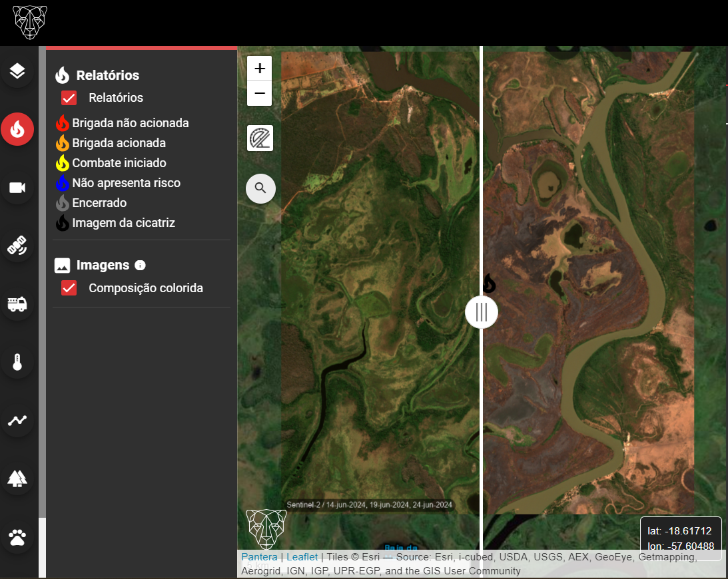
Task: Click the 'Imagem da cicatriz' legend label
Action: pos(123,223)
